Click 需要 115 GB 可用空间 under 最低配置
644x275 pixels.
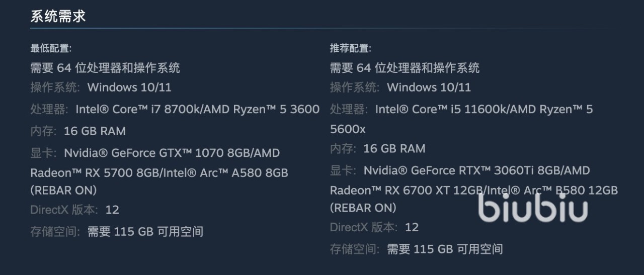pyautogui.click(x=145, y=232)
